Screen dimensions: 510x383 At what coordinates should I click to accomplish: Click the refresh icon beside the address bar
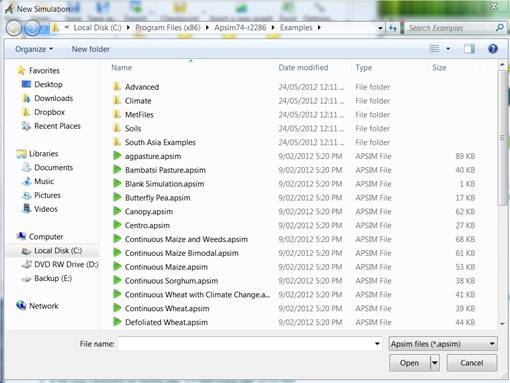(393, 28)
